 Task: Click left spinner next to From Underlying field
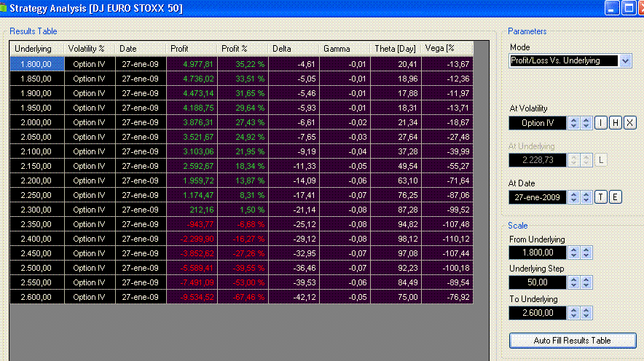pos(574,253)
